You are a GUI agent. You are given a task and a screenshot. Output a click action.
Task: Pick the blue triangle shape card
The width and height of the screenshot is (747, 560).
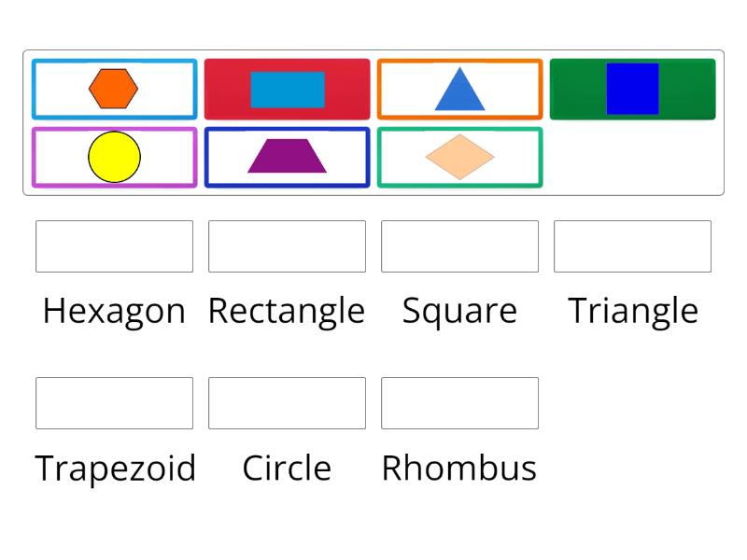tap(459, 90)
